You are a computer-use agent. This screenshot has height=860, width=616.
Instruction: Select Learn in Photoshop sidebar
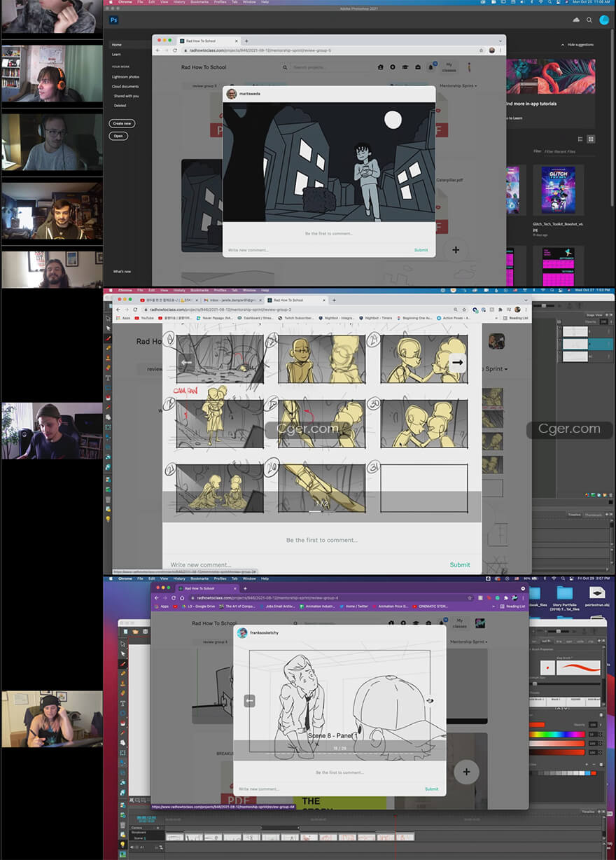[116, 54]
